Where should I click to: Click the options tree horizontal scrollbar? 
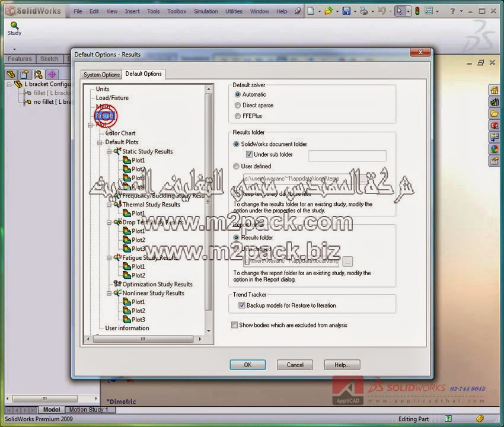tap(143, 339)
